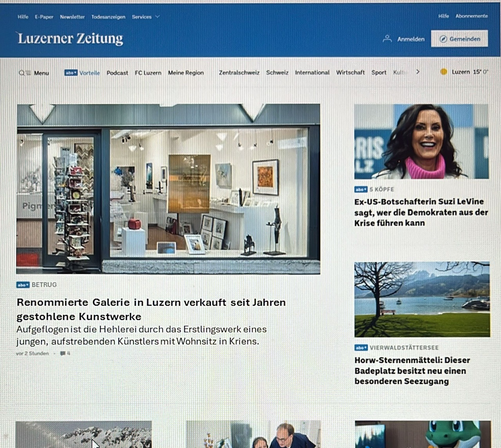
Task: Select the FC Luzern navigation item
Action: [148, 73]
